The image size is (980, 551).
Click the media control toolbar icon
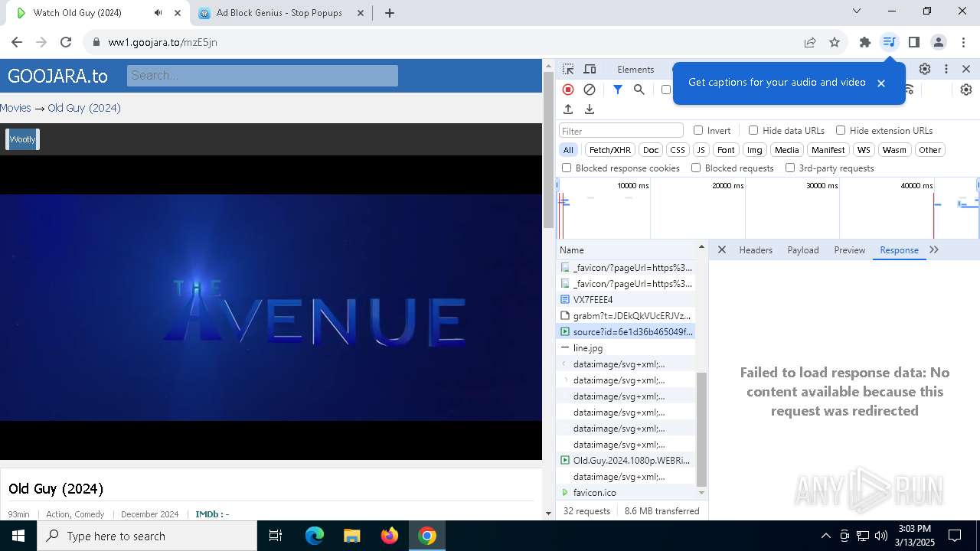(x=889, y=42)
